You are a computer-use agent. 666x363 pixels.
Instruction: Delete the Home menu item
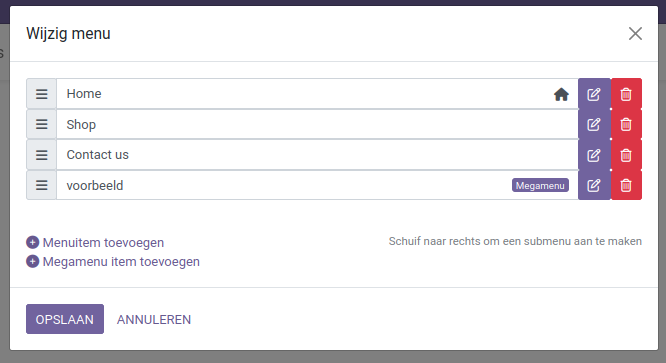(626, 94)
